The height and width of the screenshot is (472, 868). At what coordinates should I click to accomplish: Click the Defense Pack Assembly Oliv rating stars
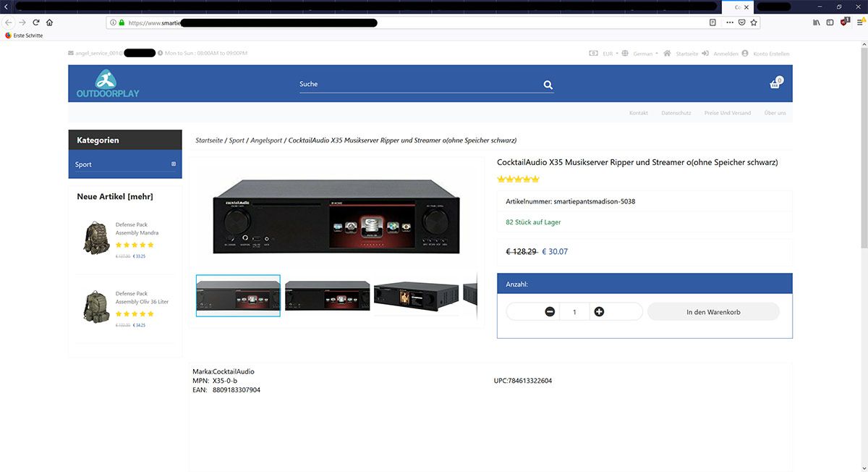135,313
